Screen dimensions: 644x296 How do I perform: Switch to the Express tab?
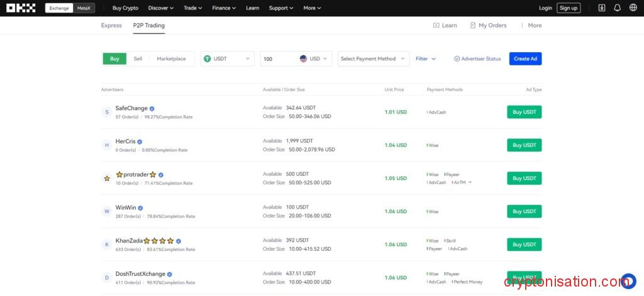point(111,25)
